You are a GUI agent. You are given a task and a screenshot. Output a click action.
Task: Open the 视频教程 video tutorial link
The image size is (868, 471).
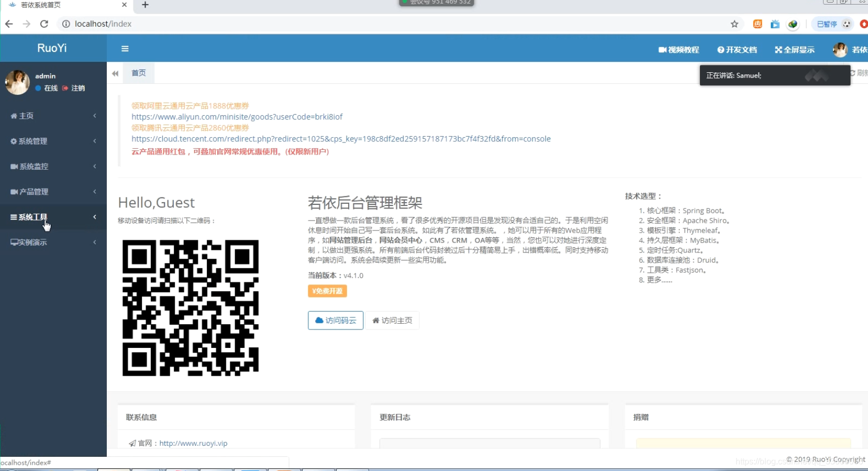click(x=678, y=50)
